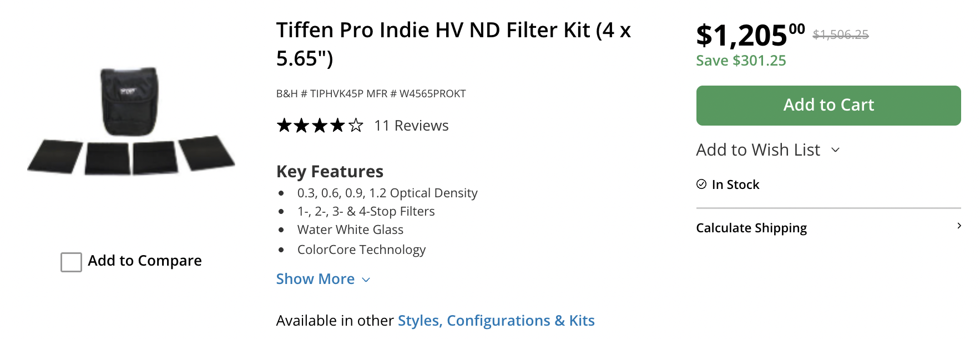The image size is (980, 339).
Task: Click the In Stock status text
Action: 735,185
